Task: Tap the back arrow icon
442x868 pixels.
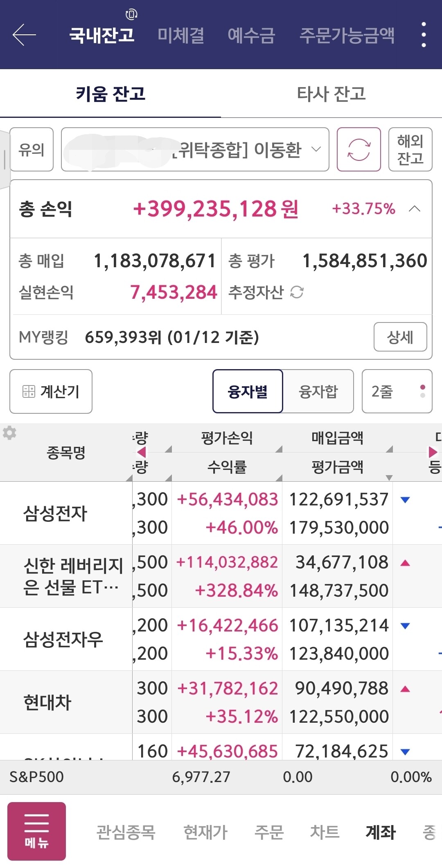Action: pos(25,35)
